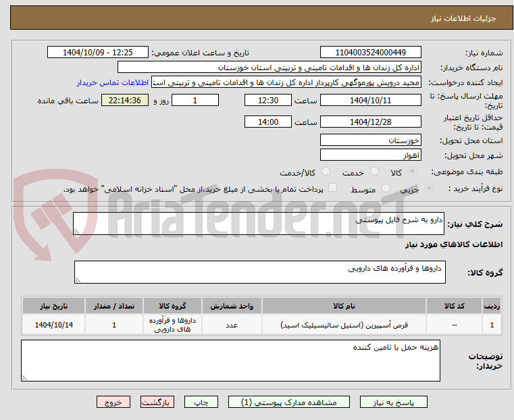Click the ردیف column header
The height and width of the screenshot is (420, 514).
(x=492, y=306)
